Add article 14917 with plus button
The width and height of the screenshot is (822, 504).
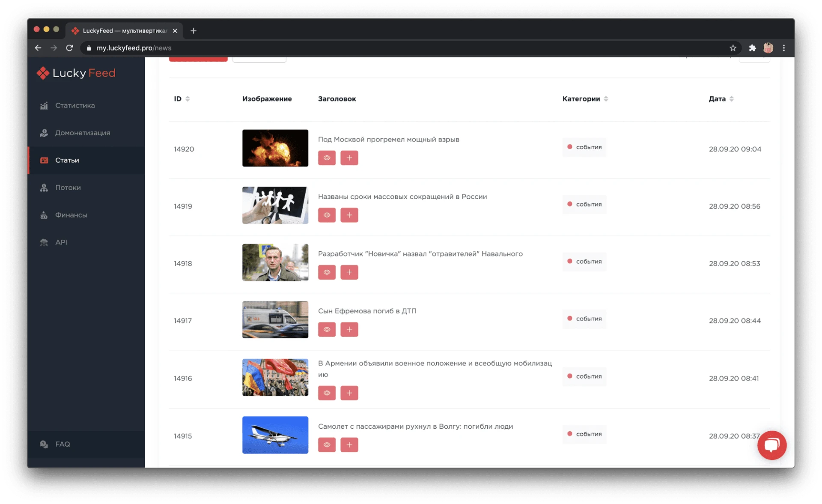pyautogui.click(x=349, y=330)
